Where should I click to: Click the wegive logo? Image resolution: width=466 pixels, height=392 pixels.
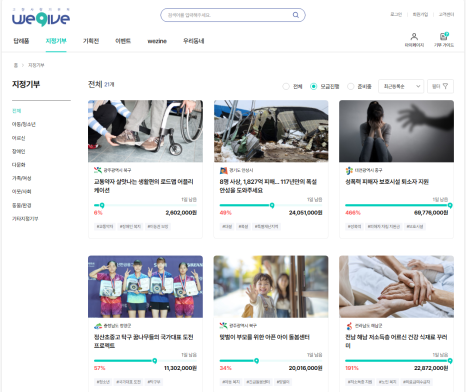[41, 18]
